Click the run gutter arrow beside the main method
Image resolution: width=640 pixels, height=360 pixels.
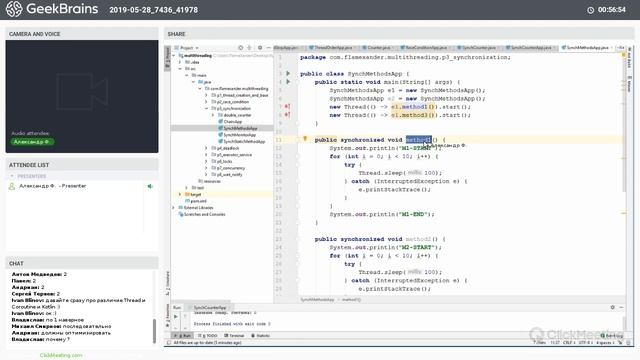(x=288, y=82)
